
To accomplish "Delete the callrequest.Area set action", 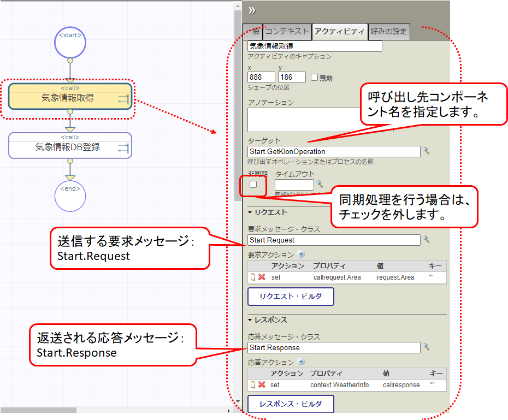I will point(262,277).
